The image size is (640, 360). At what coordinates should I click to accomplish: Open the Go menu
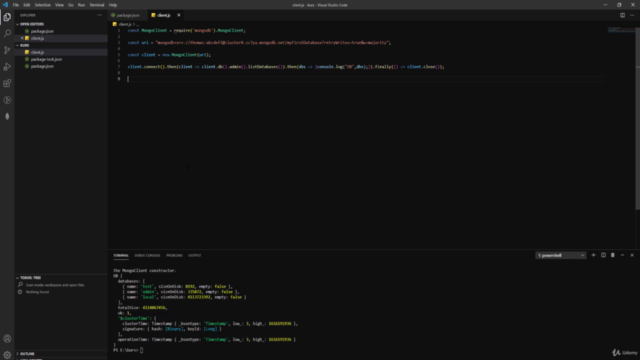click(x=71, y=5)
